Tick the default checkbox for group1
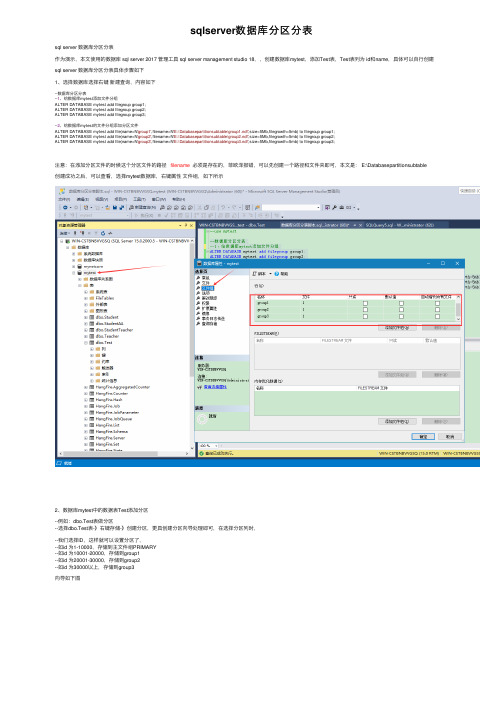 pyautogui.click(x=401, y=303)
